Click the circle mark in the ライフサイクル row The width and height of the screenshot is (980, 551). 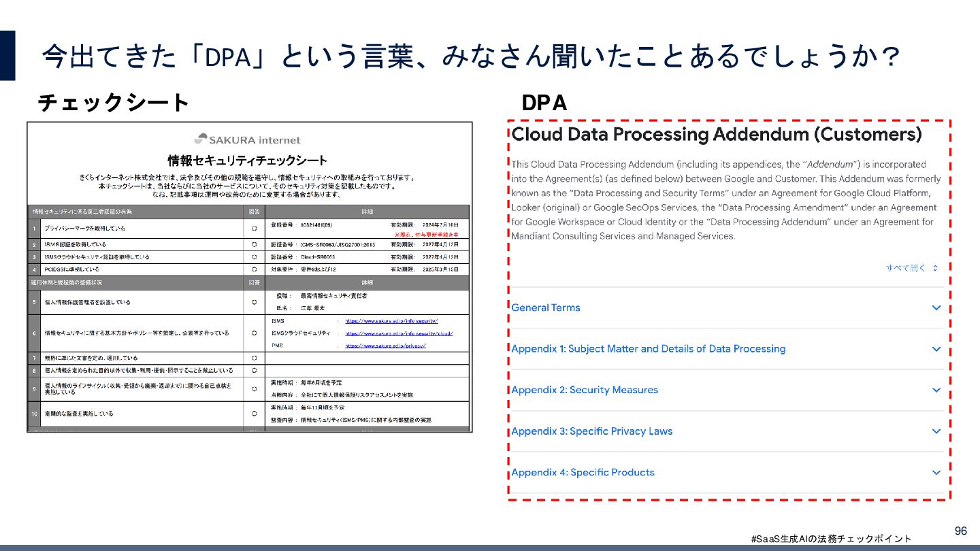pyautogui.click(x=254, y=389)
